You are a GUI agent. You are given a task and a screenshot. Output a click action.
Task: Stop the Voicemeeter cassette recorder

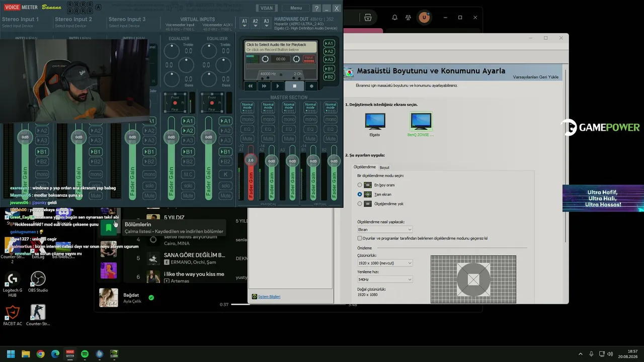coord(295,86)
